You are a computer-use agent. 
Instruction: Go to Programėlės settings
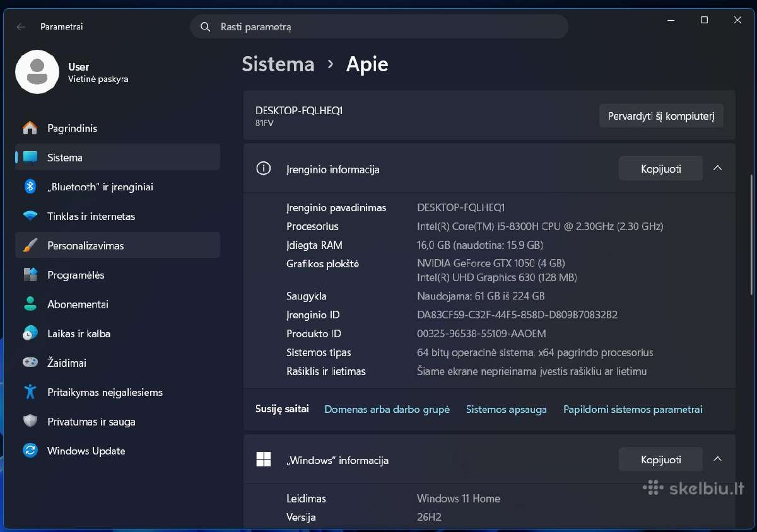tap(117, 275)
